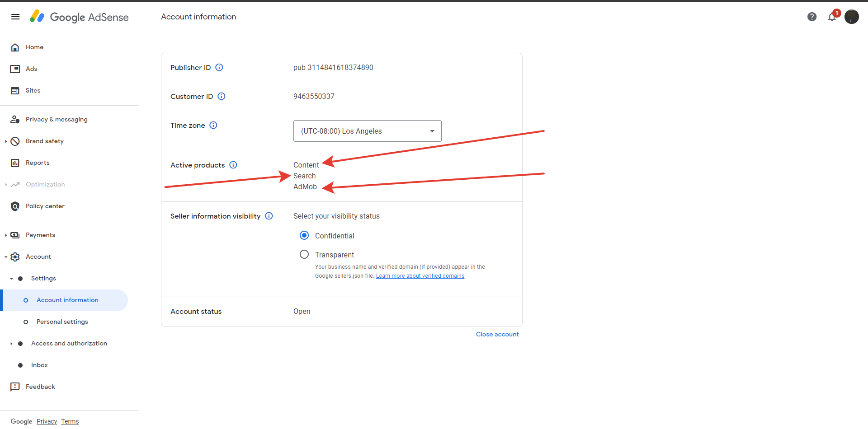Viewport: 868px width, 429px height.
Task: Go to Home in sidebar
Action: [34, 47]
